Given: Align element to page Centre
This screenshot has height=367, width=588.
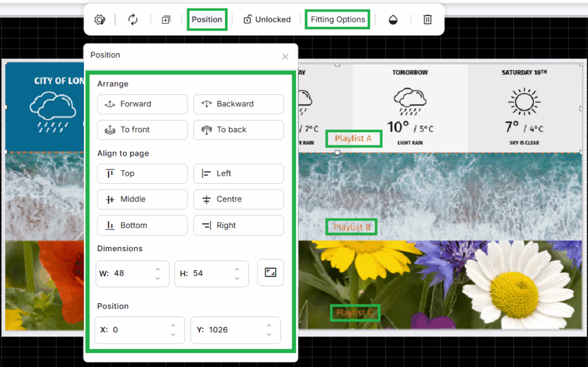Looking at the screenshot, I should pyautogui.click(x=238, y=199).
